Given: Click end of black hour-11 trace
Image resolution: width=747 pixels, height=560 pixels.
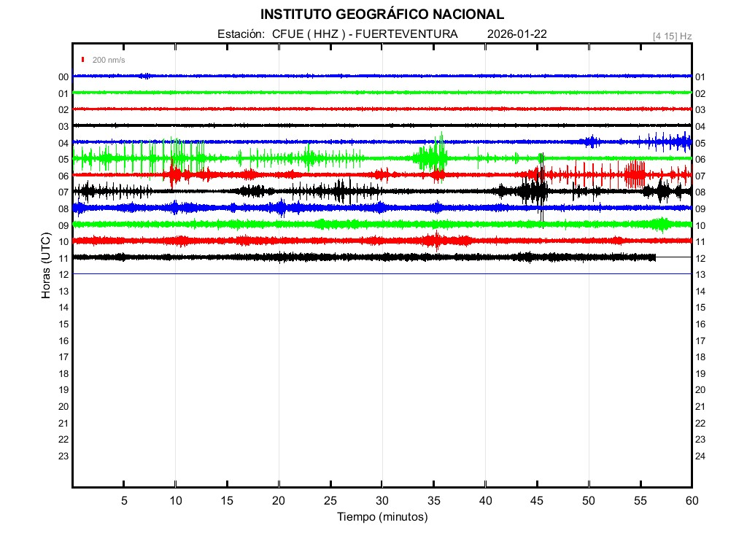Looking at the screenshot, I should click(654, 257).
